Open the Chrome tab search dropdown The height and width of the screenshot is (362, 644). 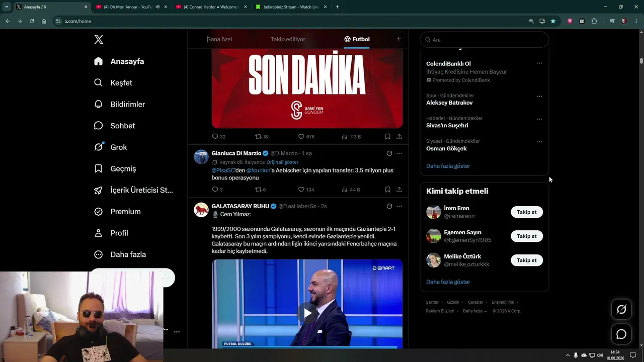[x=7, y=7]
